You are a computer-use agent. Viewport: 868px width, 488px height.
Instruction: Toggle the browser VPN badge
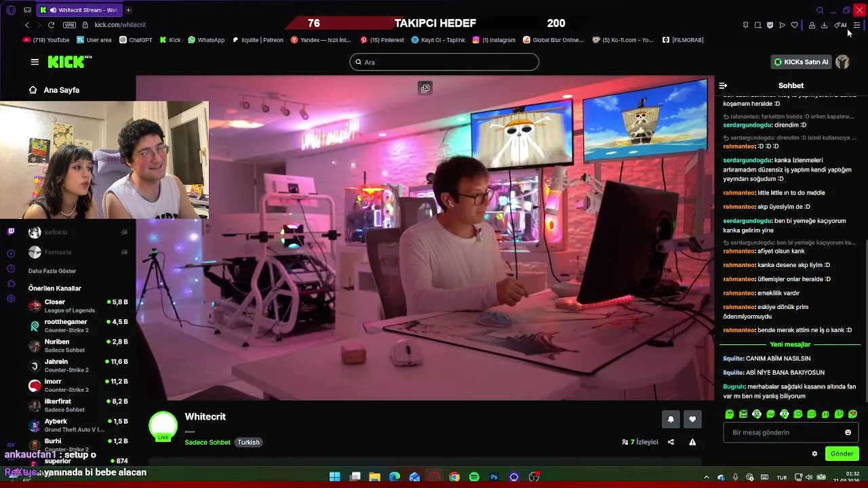69,24
